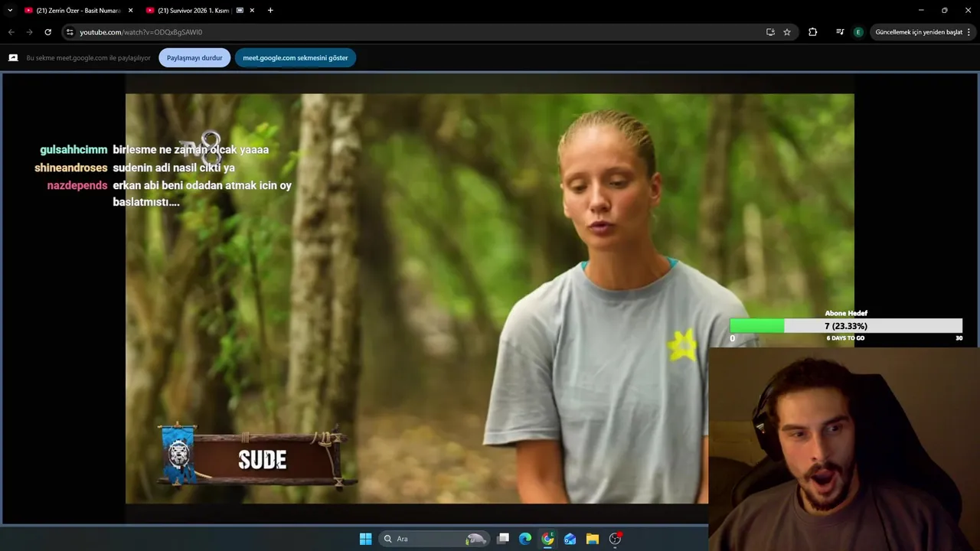Open File Explorer from taskbar
The height and width of the screenshot is (551, 980).
coord(593,539)
